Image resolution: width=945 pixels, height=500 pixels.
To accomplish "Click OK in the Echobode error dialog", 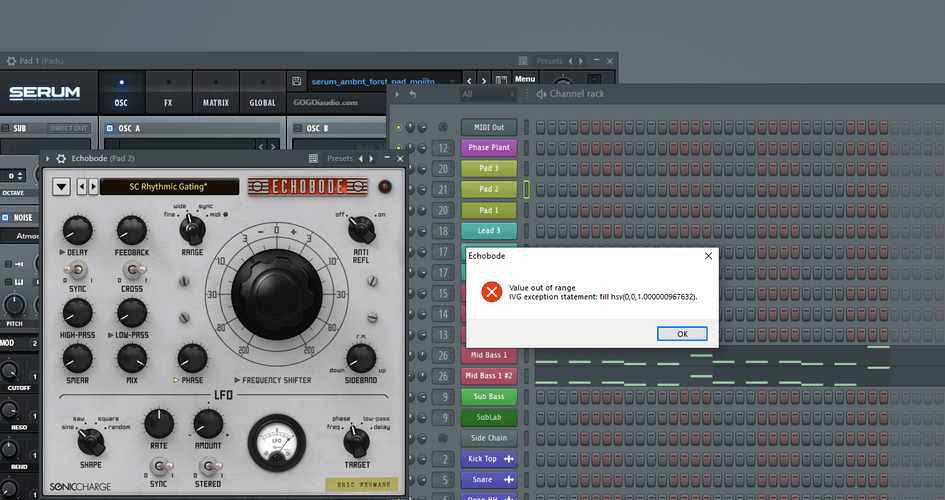I will pos(682,334).
